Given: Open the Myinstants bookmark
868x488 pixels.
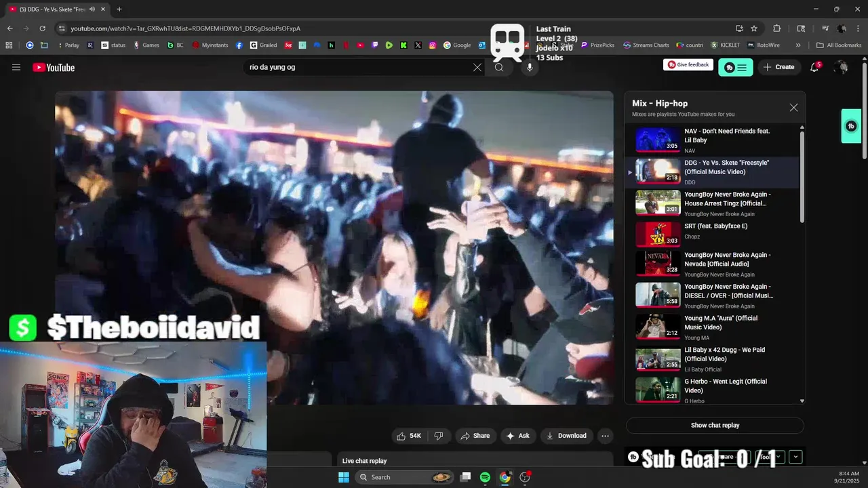Looking at the screenshot, I should click(x=210, y=45).
